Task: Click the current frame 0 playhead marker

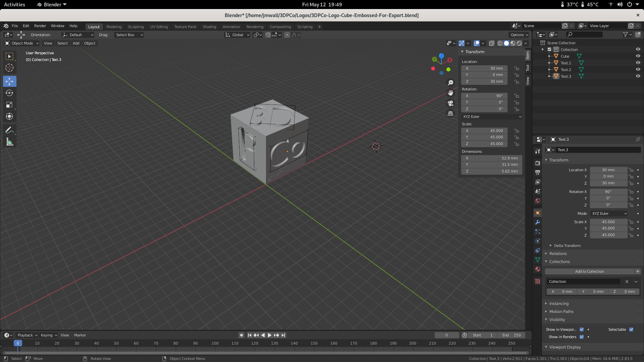Action: 18,343
